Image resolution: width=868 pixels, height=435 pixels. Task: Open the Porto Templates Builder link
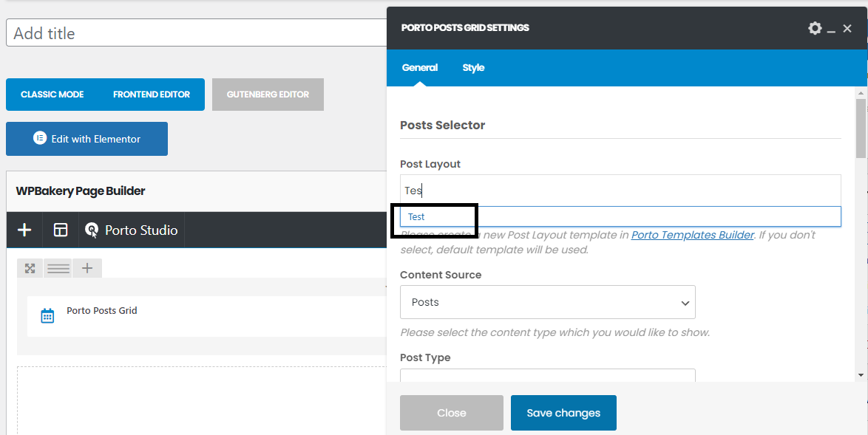click(x=693, y=235)
